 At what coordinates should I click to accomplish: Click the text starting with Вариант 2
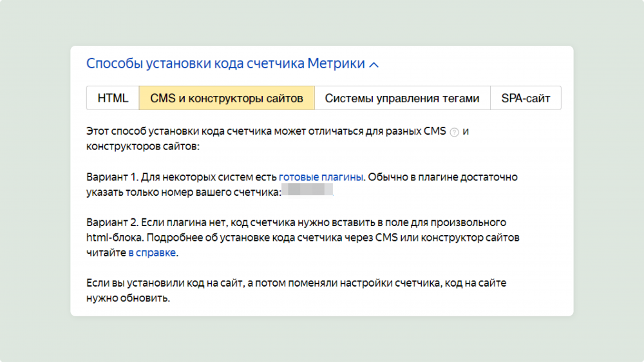(x=303, y=238)
